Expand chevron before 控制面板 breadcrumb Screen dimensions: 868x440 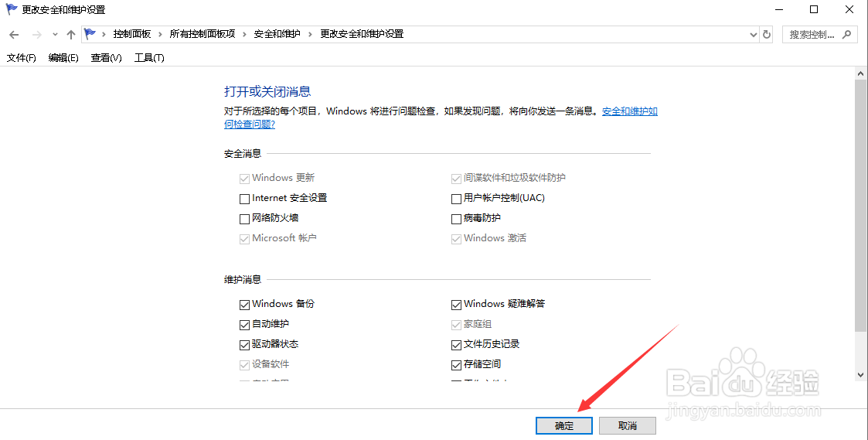coord(104,34)
